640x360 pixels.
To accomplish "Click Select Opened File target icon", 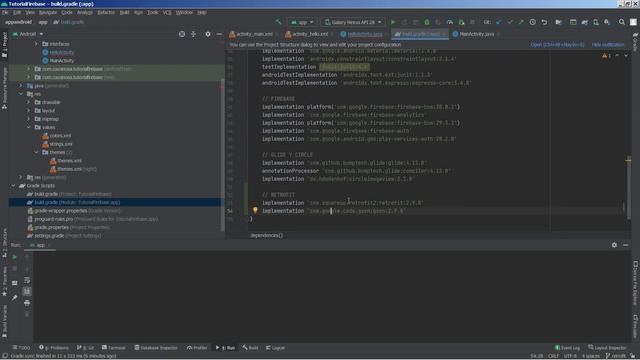I will (182, 34).
